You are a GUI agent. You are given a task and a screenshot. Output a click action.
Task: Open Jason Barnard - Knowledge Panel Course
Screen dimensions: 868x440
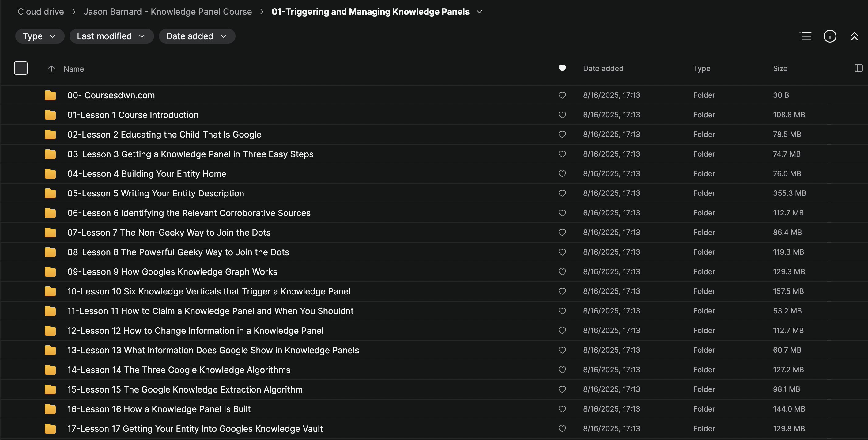[x=168, y=11]
